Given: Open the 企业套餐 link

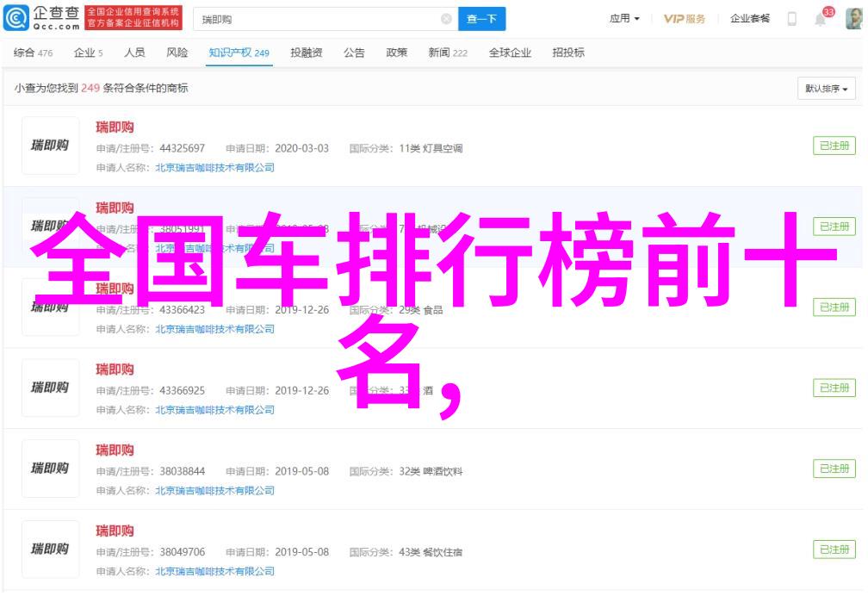Looking at the screenshot, I should click(x=749, y=19).
